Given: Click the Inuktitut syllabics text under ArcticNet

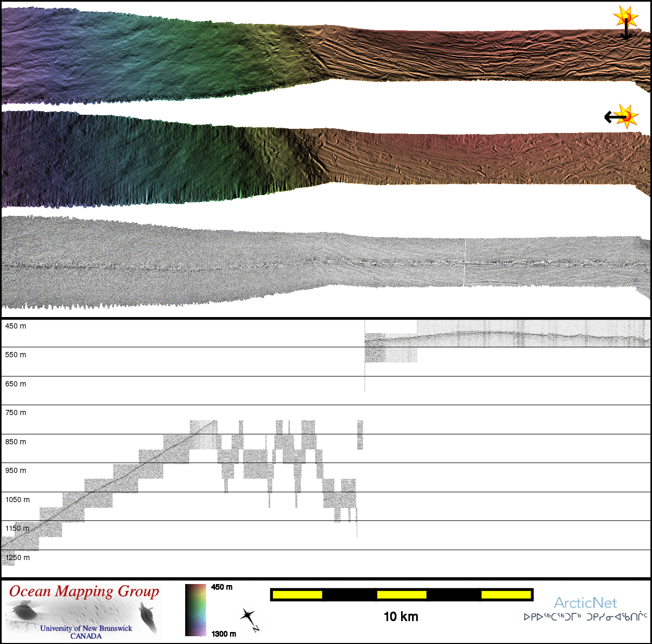Looking at the screenshot, I should 585,617.
